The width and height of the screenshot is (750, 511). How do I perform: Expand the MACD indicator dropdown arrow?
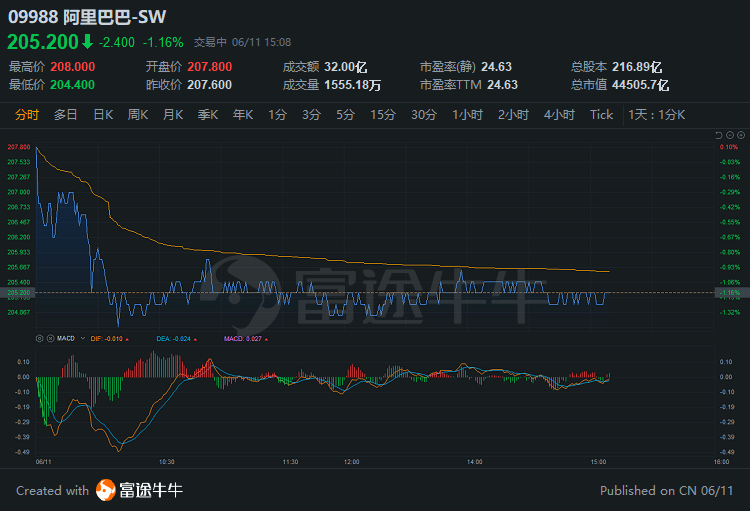point(83,339)
